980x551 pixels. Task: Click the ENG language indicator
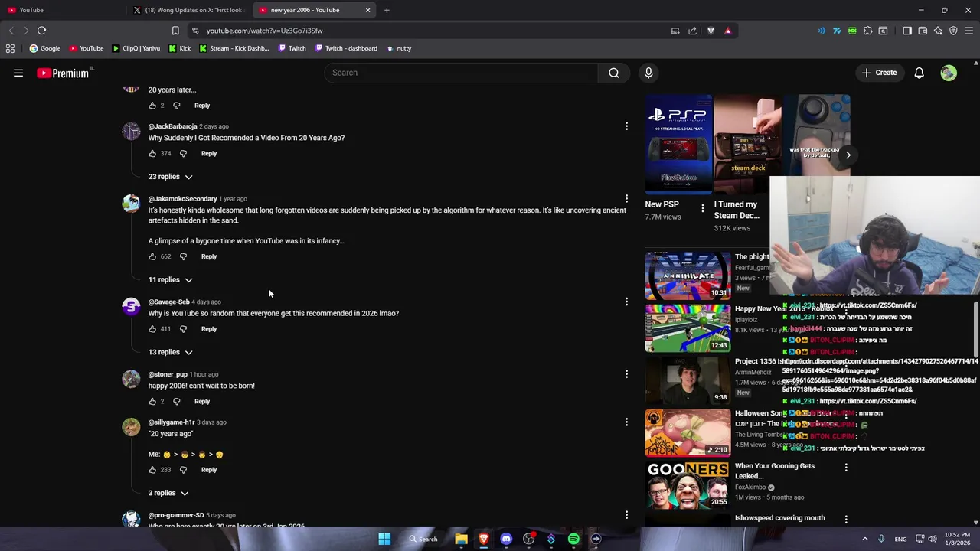click(x=900, y=539)
